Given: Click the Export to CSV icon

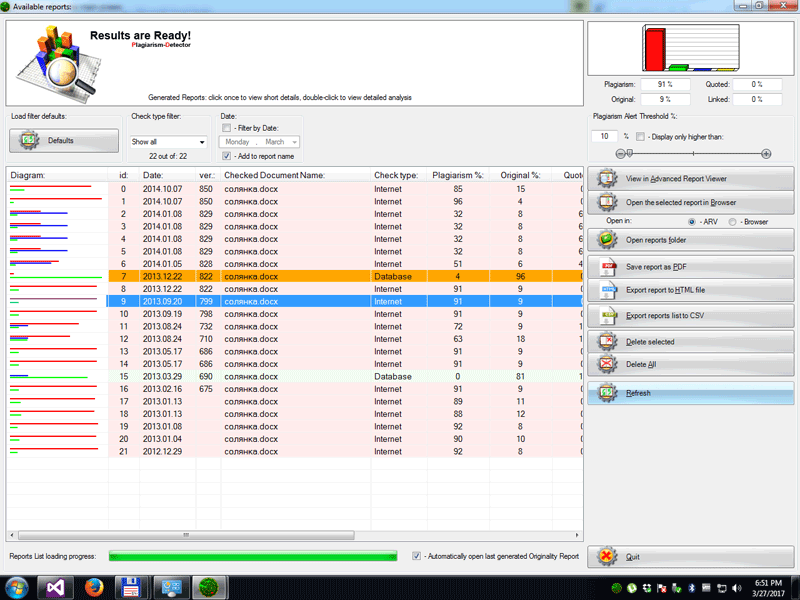Looking at the screenshot, I should click(608, 315).
